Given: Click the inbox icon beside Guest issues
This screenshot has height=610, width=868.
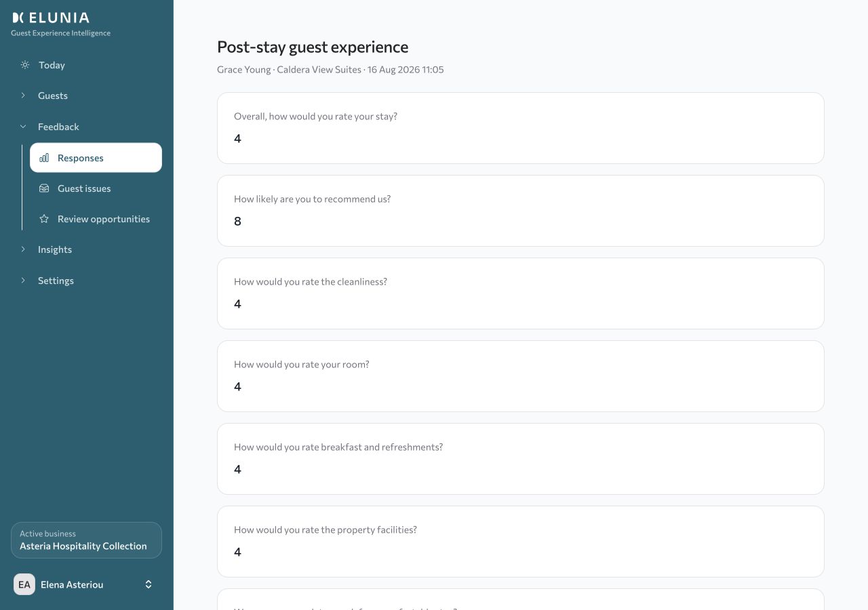Looking at the screenshot, I should pos(44,188).
